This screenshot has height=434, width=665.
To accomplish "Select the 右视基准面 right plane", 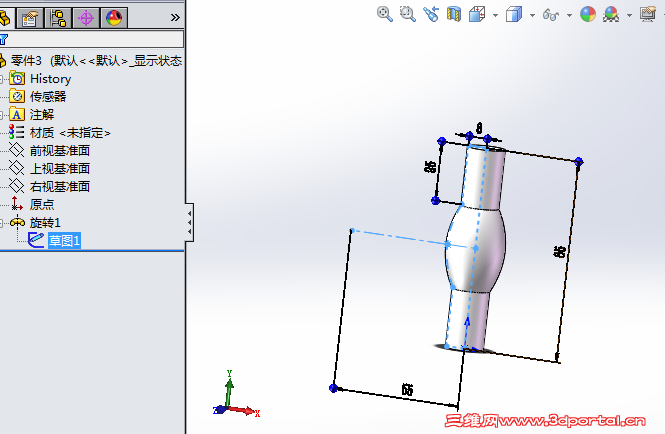I will (60, 186).
